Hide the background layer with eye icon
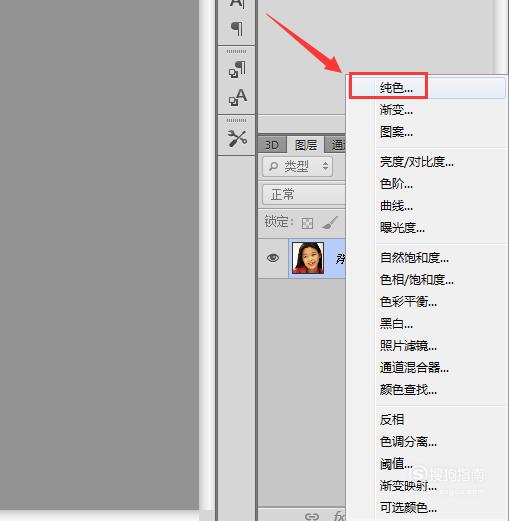The height and width of the screenshot is (521, 509). click(x=273, y=258)
